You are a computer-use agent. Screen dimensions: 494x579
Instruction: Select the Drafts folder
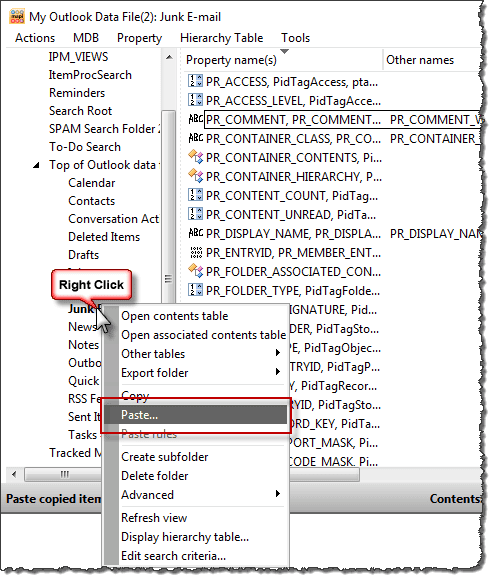[83, 255]
